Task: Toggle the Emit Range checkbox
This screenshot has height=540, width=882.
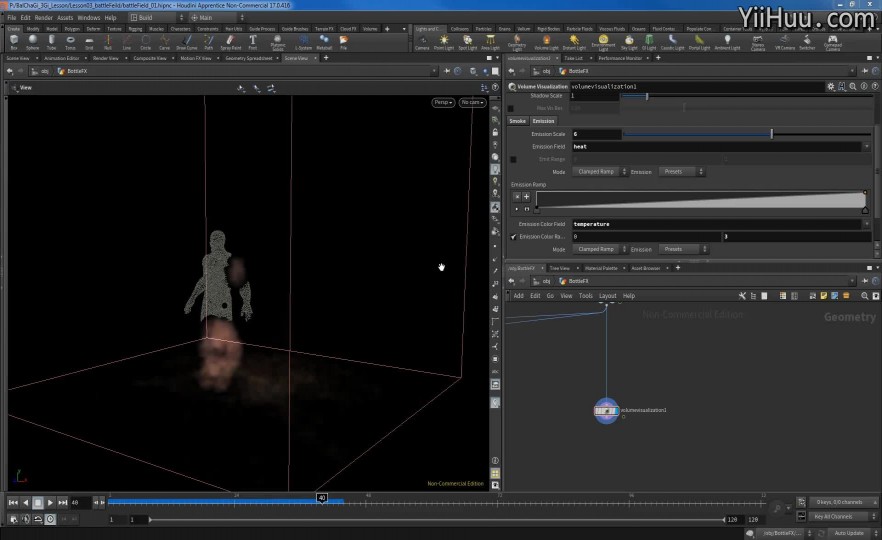Action: [x=513, y=159]
